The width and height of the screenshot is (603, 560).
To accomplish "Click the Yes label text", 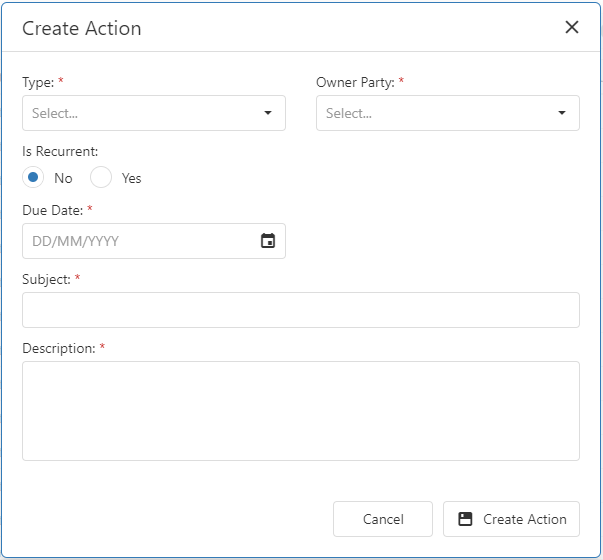I will [132, 178].
